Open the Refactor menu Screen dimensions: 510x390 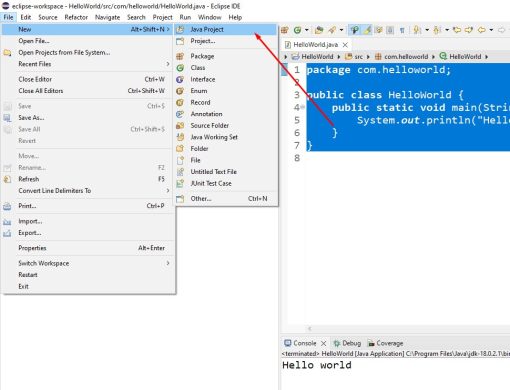click(76, 17)
